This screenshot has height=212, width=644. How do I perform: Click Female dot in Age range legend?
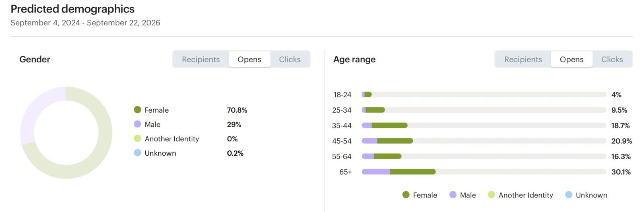[x=406, y=195]
